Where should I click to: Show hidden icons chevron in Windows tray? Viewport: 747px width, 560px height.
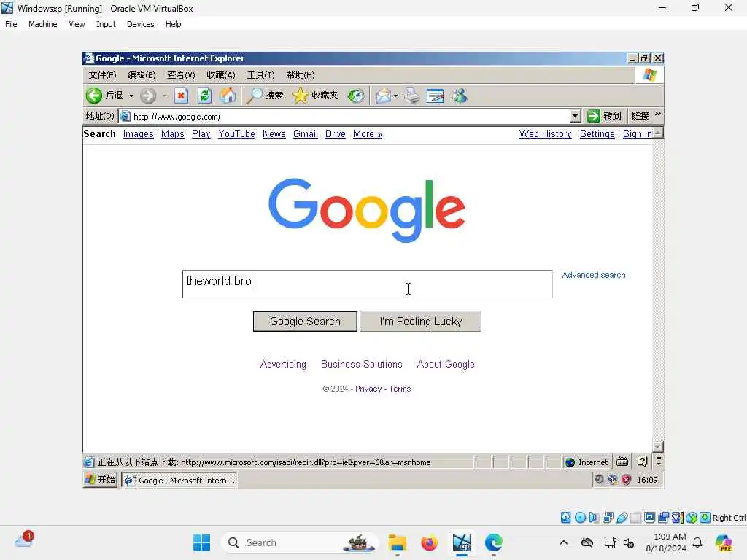click(x=564, y=542)
